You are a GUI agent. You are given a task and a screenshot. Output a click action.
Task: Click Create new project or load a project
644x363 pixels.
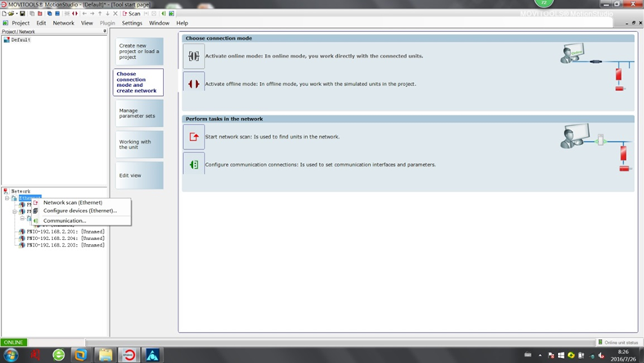pyautogui.click(x=138, y=52)
